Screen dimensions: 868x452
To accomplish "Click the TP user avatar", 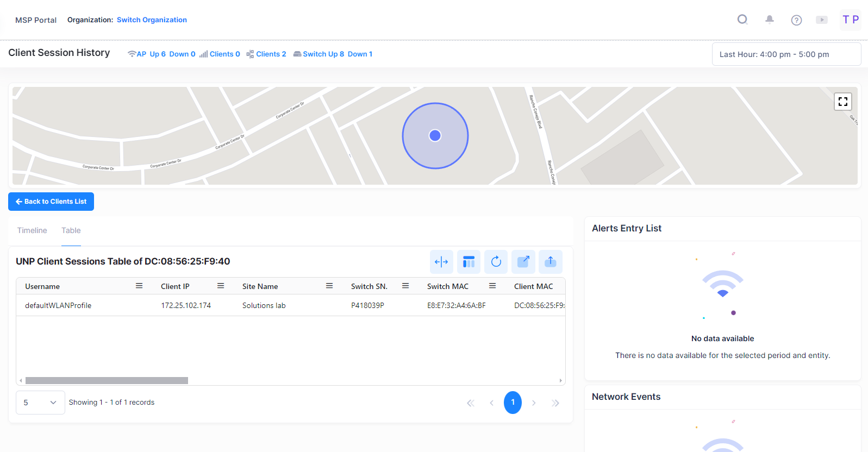I will (x=850, y=20).
